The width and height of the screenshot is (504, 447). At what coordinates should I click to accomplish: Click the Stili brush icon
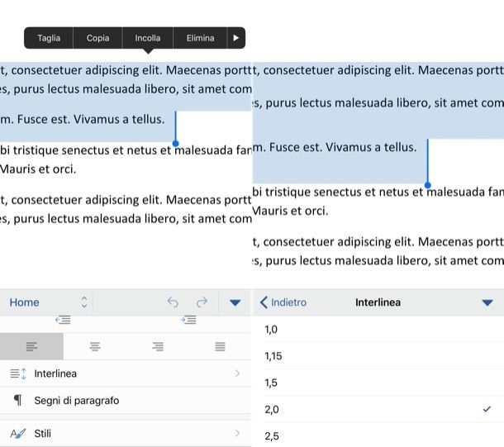pyautogui.click(x=18, y=434)
